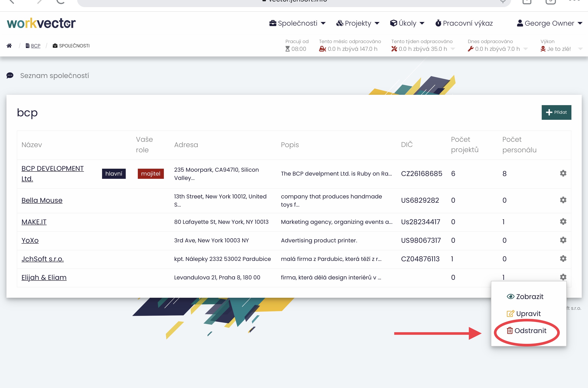Open settings gear for JchSoft s.r.o. row

pos(563,259)
